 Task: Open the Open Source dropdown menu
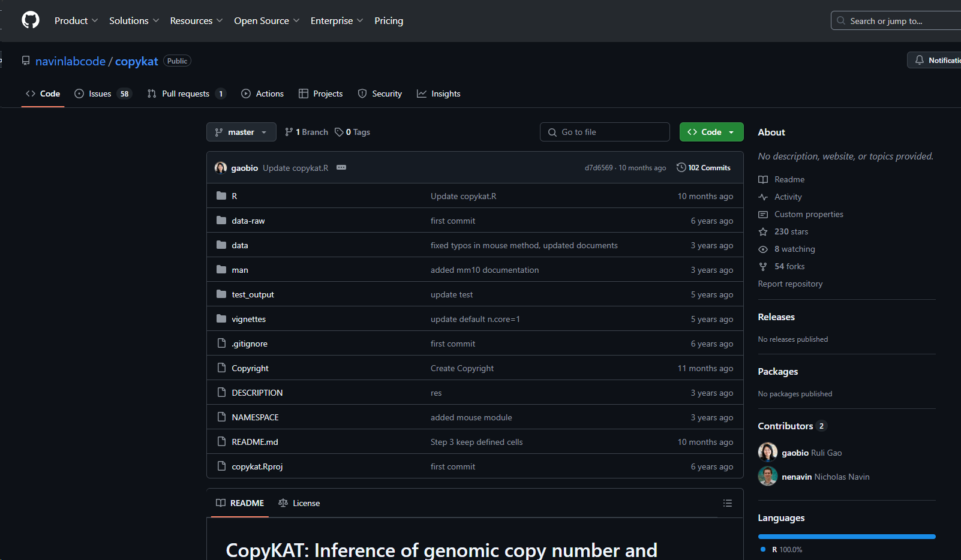[x=267, y=20]
